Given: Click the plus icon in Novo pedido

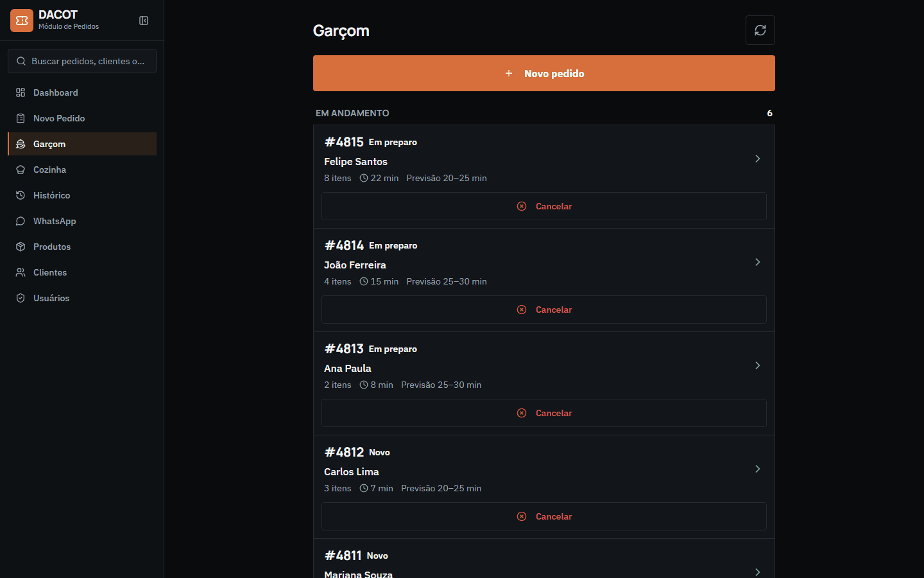Looking at the screenshot, I should click(x=509, y=73).
